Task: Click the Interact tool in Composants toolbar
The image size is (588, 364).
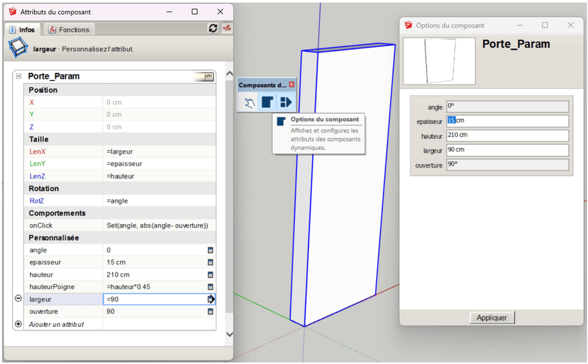Action: (249, 103)
